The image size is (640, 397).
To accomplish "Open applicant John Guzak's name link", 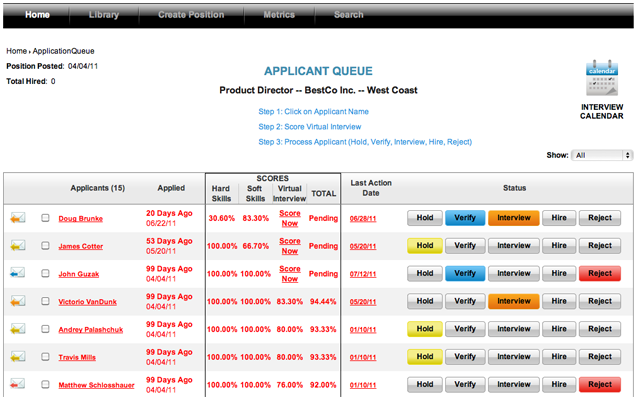I will pos(78,274).
